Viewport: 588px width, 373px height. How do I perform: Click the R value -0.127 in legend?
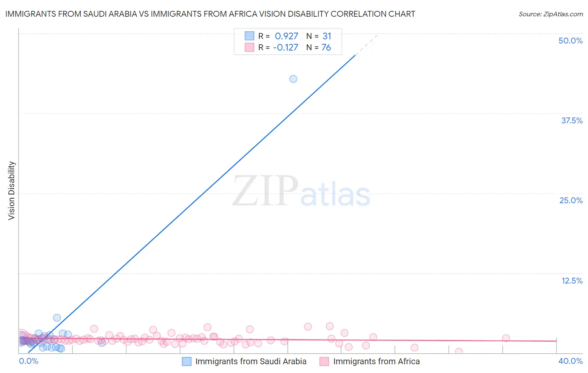pos(285,47)
